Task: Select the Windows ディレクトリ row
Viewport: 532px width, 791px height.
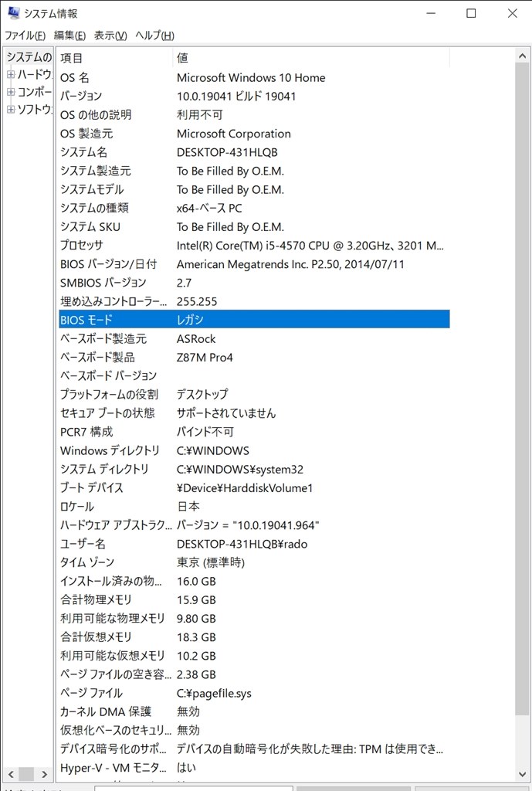Action: click(x=254, y=450)
